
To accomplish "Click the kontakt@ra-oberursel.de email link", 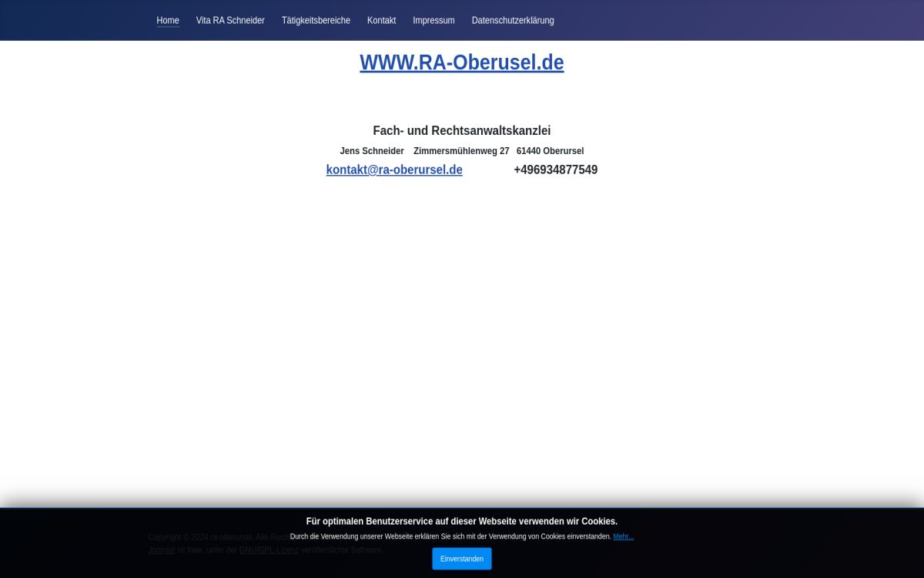I will [394, 170].
